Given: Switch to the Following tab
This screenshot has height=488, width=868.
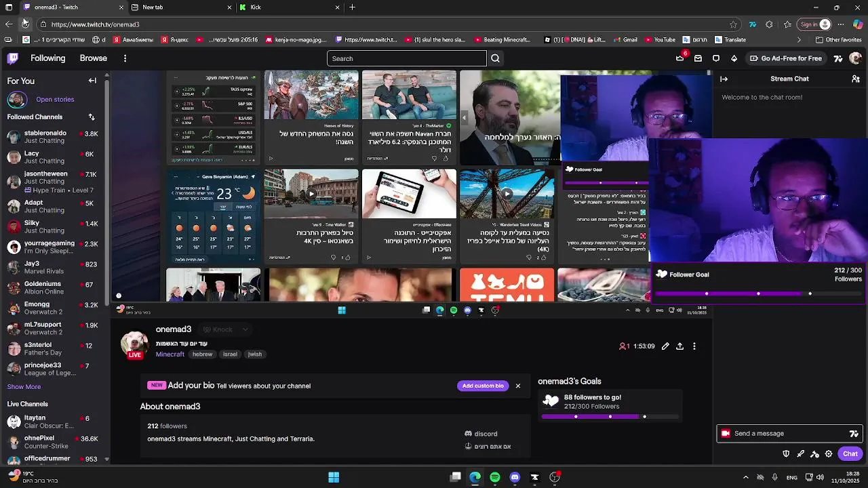Looking at the screenshot, I should (x=47, y=58).
